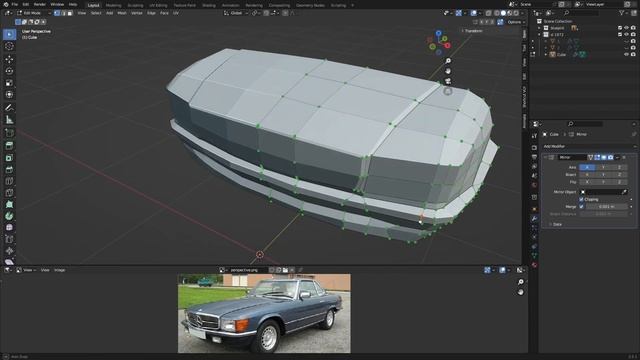Open the Modifiers properties tab wrench icon
Screen dimensions: 640x360
534,219
